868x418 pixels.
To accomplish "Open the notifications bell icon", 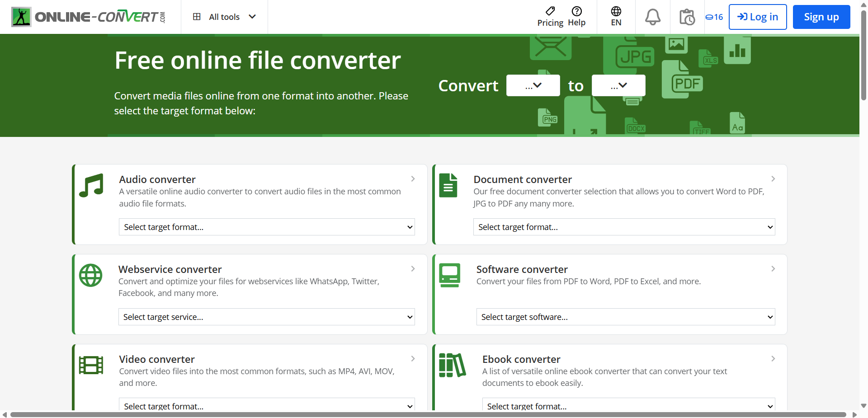I will click(652, 17).
